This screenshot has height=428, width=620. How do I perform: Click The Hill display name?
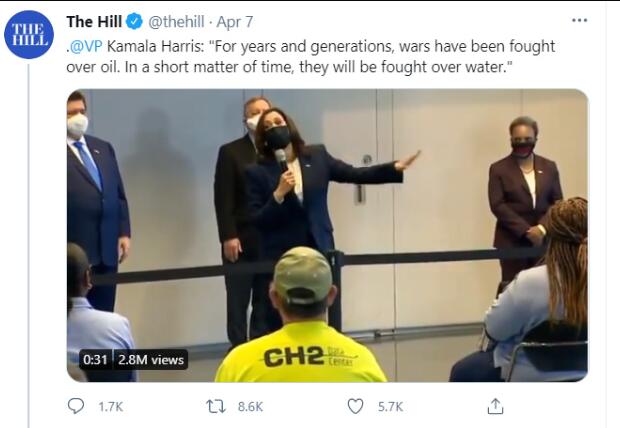tap(94, 21)
